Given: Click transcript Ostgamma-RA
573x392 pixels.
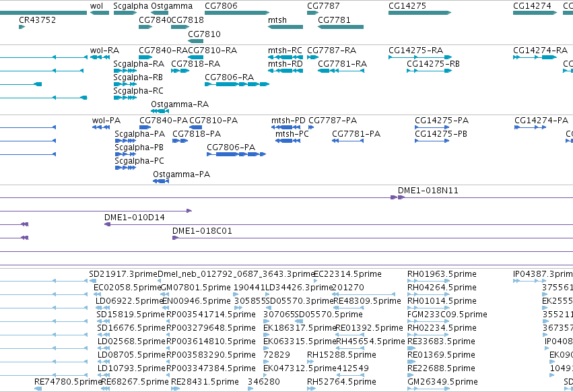Looking at the screenshot, I should tap(160, 111).
